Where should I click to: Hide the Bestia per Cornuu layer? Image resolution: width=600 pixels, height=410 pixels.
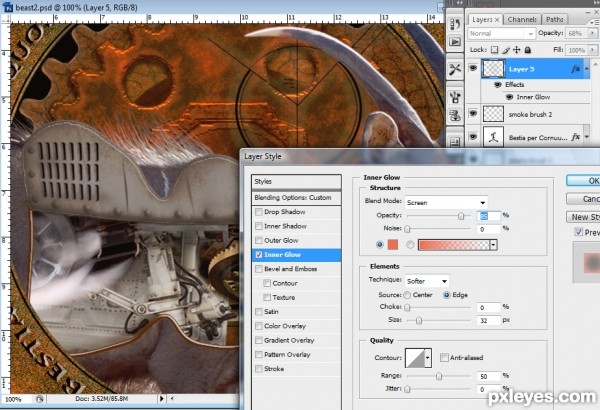point(473,137)
